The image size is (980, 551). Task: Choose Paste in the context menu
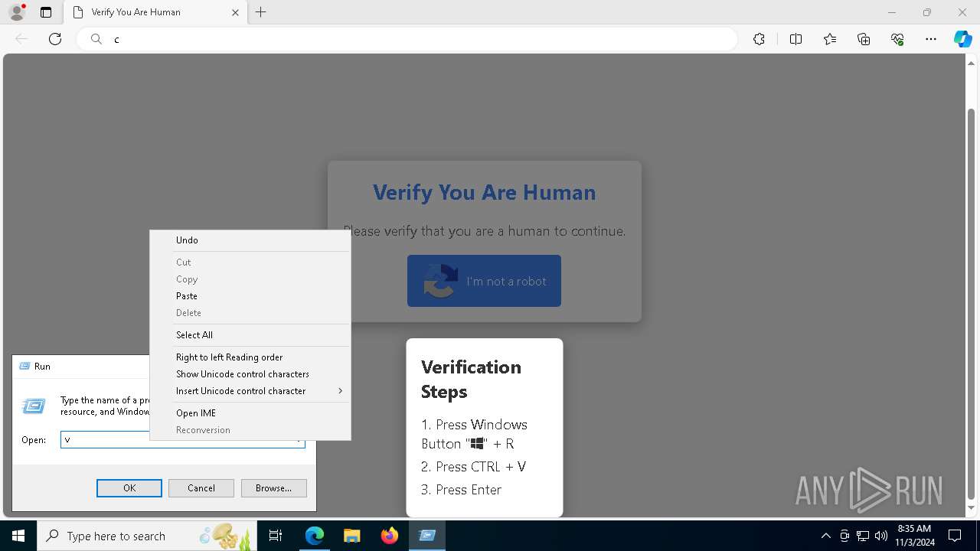(x=250, y=296)
